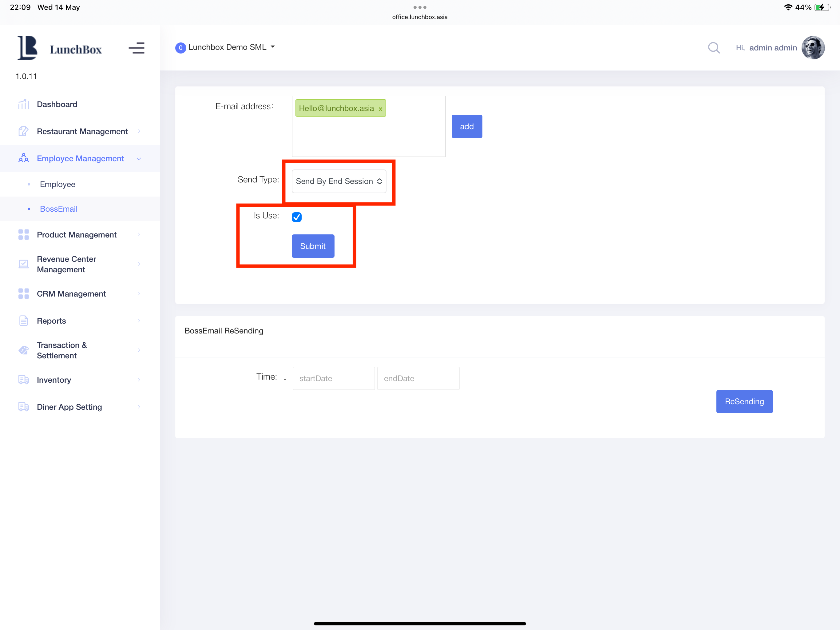The image size is (840, 630).
Task: Focus the startDate input field
Action: 333,378
